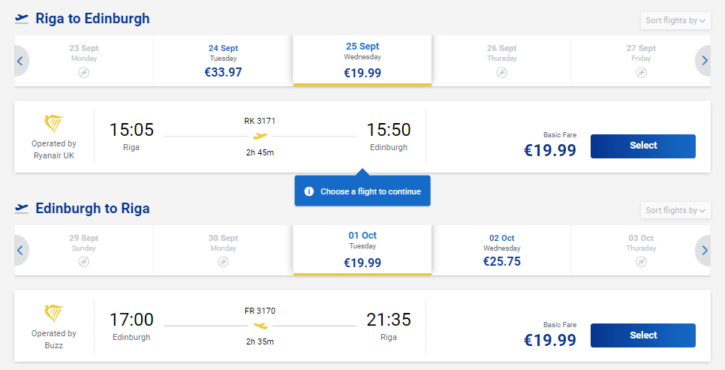Image resolution: width=725 pixels, height=370 pixels.
Task: Show earlier return dates with left chevron
Action: 21,250
